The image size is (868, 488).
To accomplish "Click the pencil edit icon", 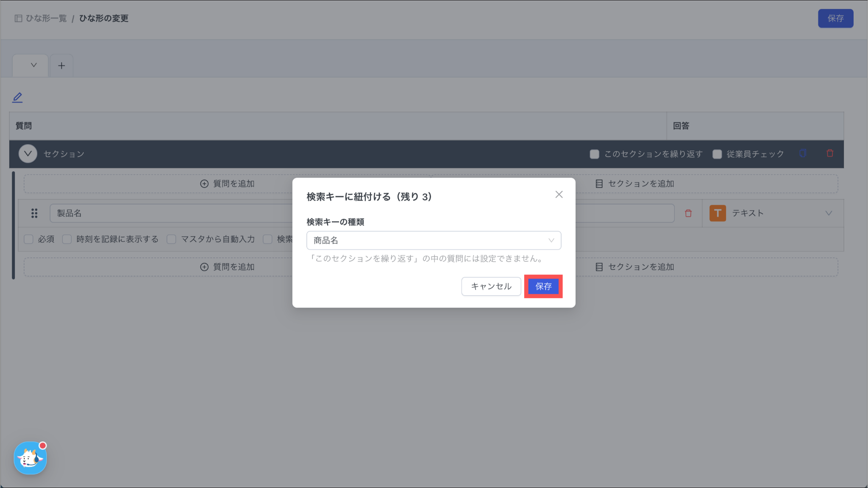I will [17, 98].
